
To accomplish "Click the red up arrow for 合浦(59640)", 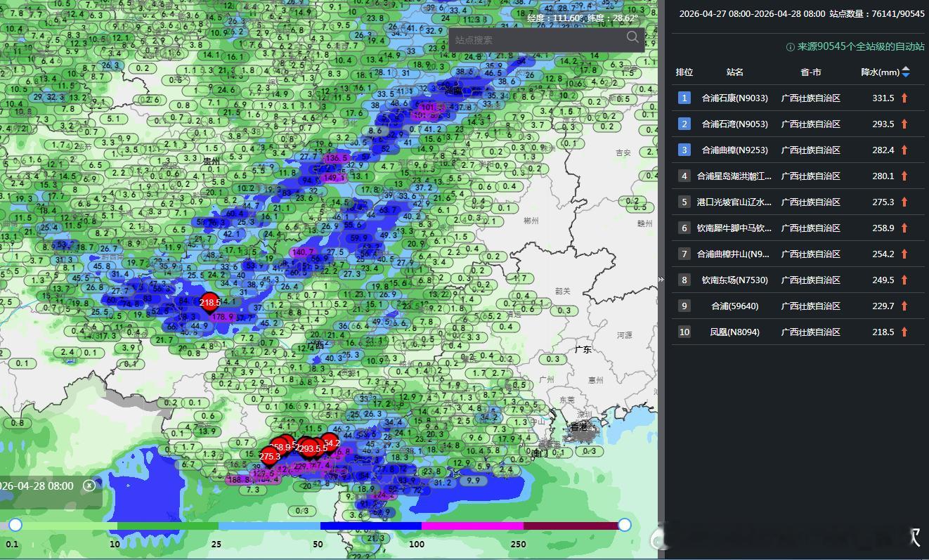I will point(904,306).
